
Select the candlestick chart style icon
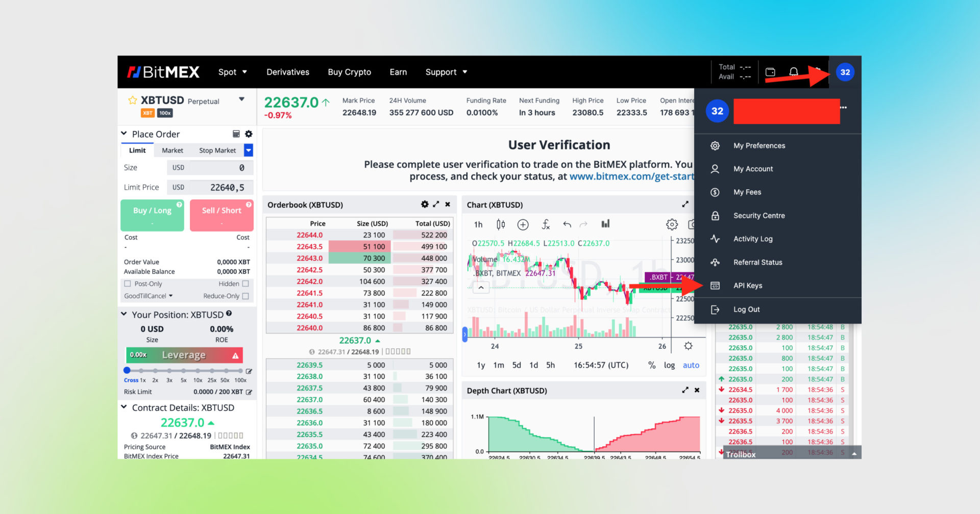pos(500,224)
